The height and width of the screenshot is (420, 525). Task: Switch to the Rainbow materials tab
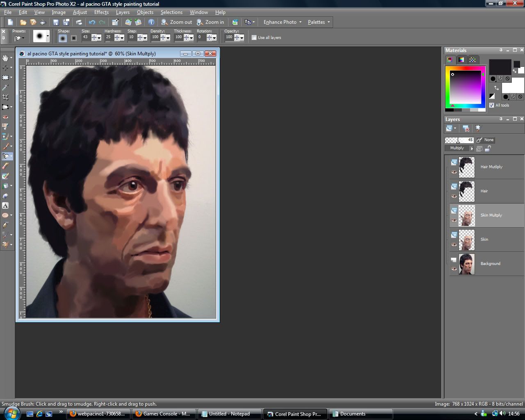pyautogui.click(x=461, y=60)
